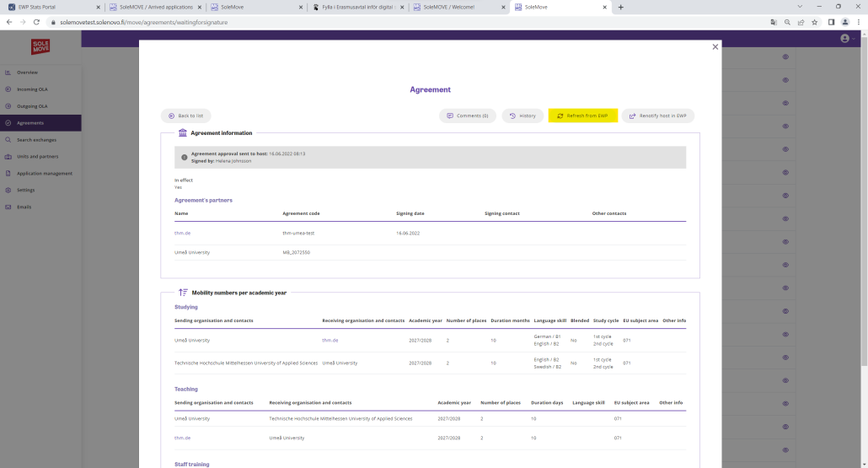Click the Teaching section heading
The image size is (868, 468).
click(186, 390)
